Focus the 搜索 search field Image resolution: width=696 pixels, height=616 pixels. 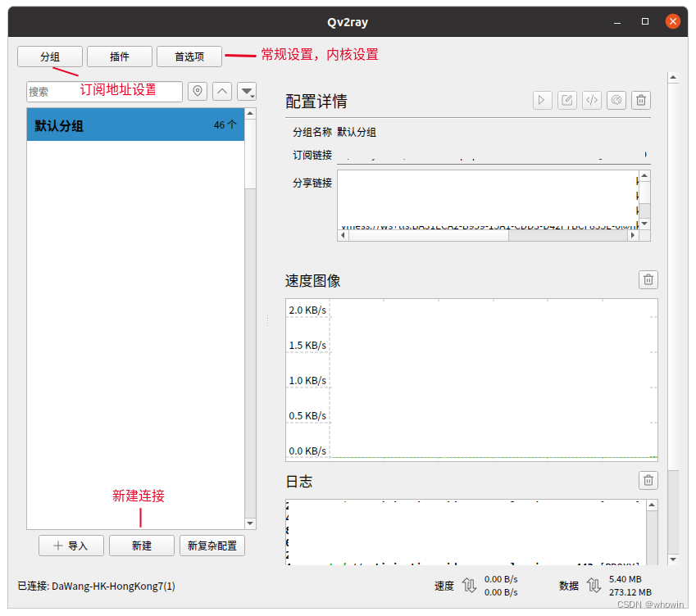pos(104,92)
